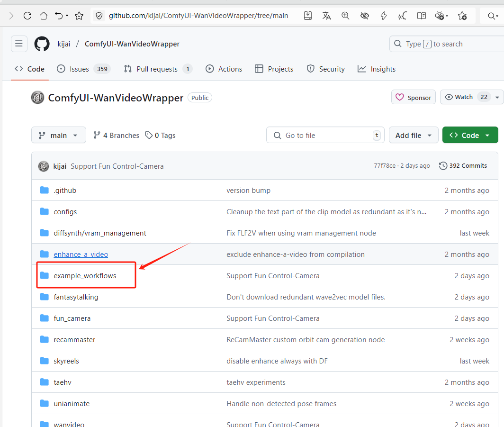Click the read aloud sound icon
504x427 pixels.
point(403,16)
